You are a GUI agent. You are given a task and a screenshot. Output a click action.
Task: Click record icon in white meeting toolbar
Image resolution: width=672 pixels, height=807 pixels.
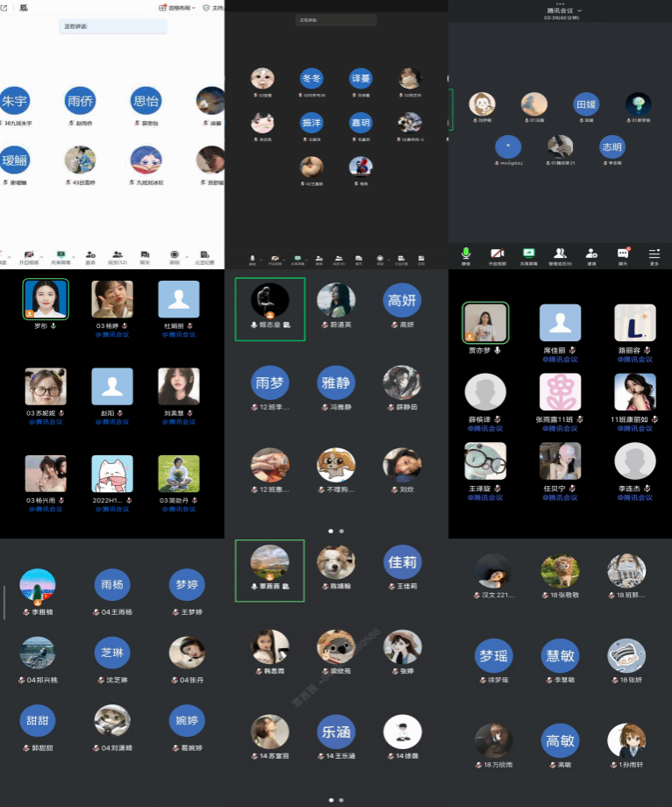175,255
